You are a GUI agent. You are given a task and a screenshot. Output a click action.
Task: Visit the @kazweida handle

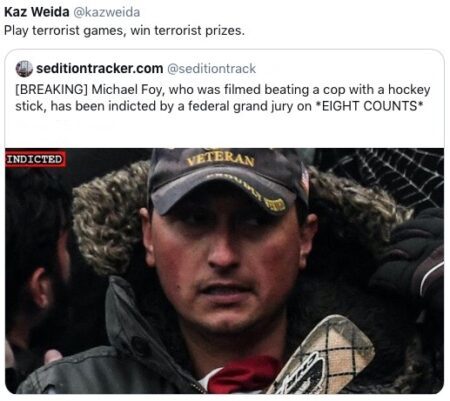(106, 12)
